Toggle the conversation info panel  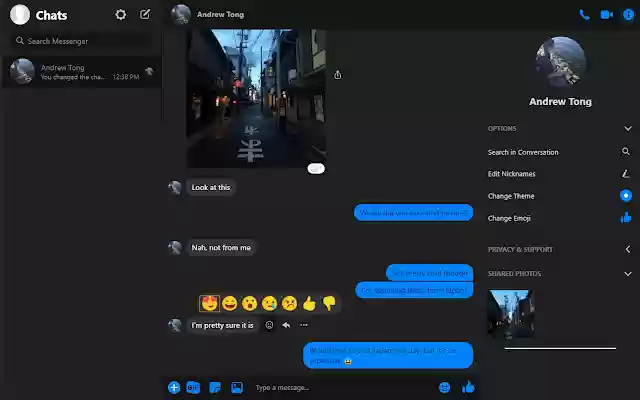click(628, 15)
